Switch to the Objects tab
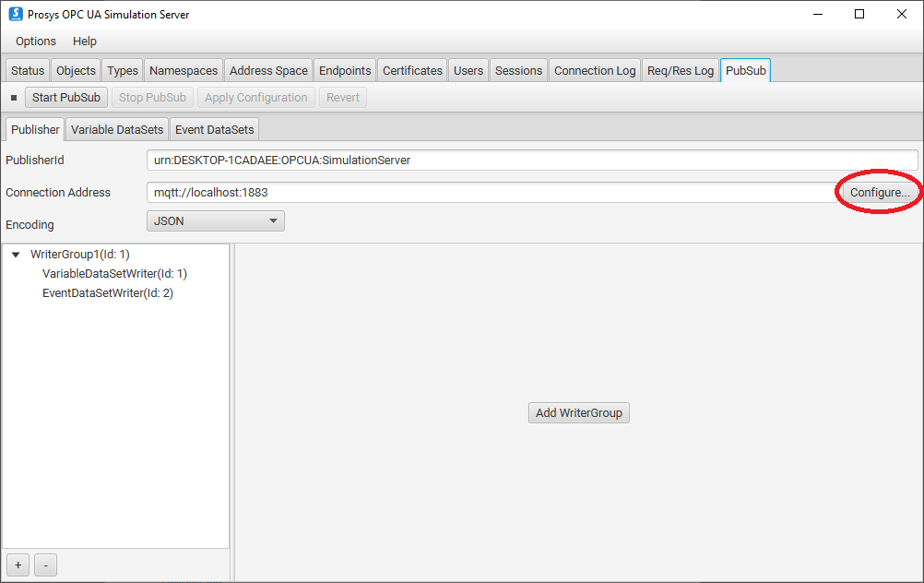The width and height of the screenshot is (924, 583). pyautogui.click(x=76, y=71)
